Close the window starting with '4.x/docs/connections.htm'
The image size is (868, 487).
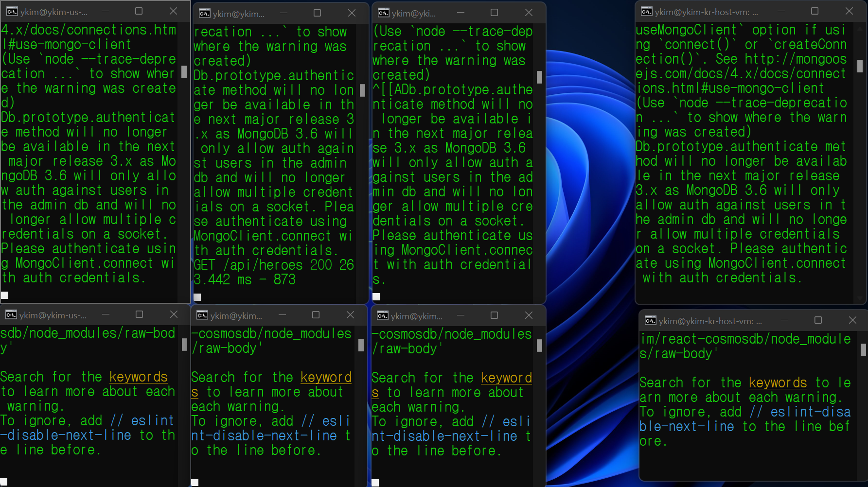(x=173, y=11)
